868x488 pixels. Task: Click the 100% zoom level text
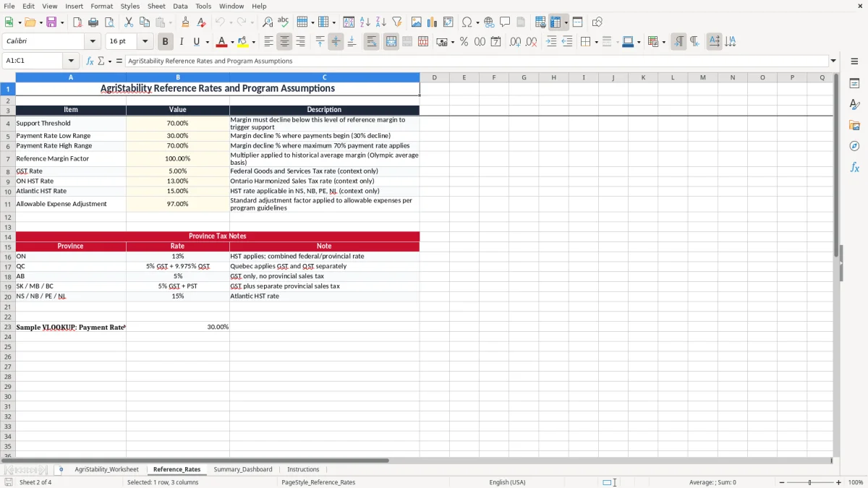tap(856, 482)
